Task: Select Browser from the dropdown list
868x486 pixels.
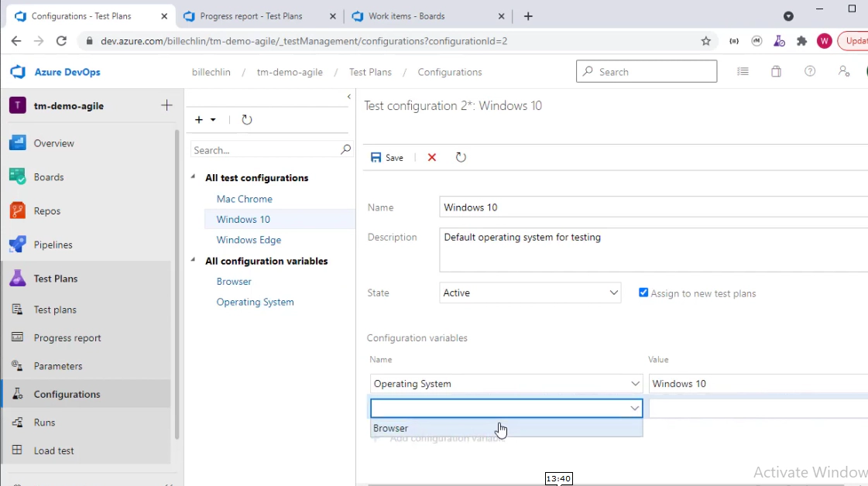Action: 391,428
